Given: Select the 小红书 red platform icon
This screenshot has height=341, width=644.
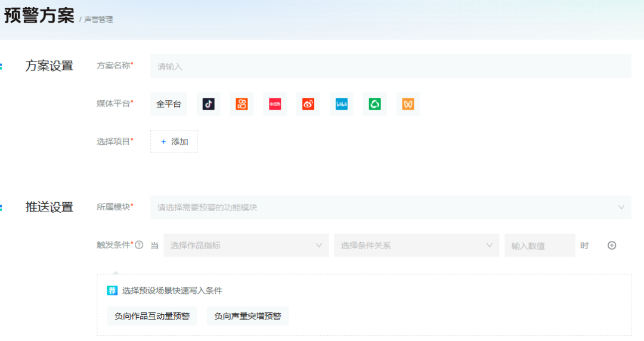Looking at the screenshot, I should [275, 104].
